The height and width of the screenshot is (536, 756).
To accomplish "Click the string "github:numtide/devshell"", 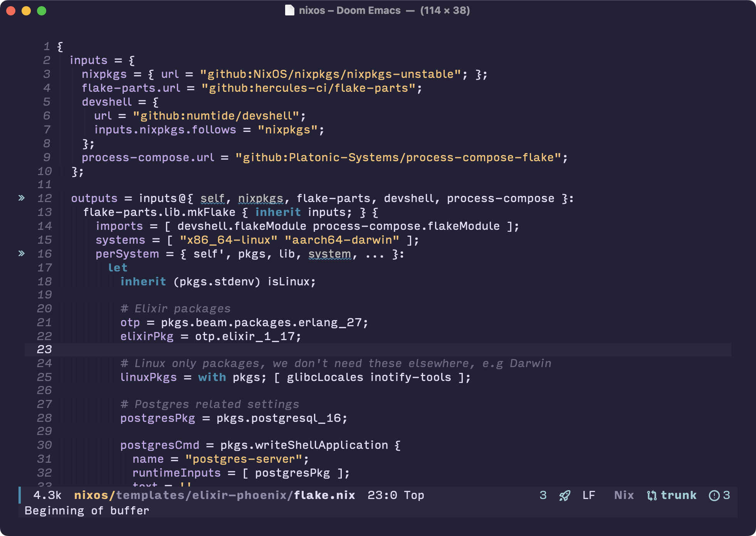I will (x=216, y=116).
